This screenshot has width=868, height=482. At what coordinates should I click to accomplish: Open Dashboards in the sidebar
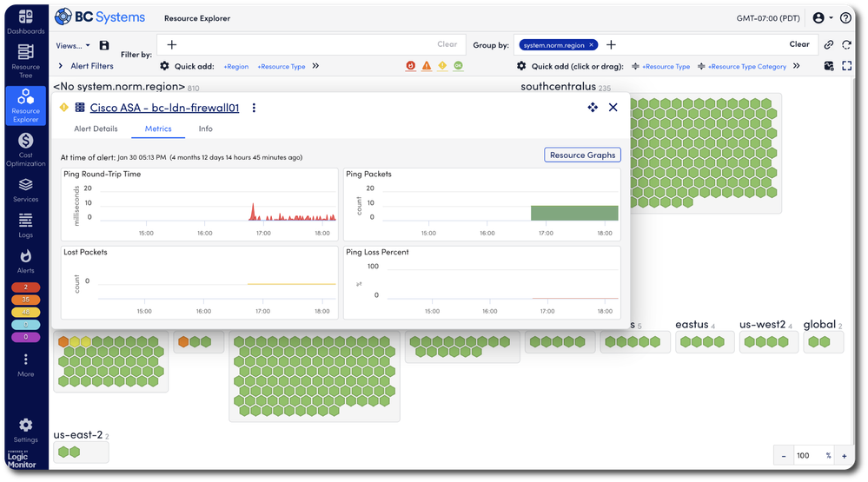click(x=25, y=22)
